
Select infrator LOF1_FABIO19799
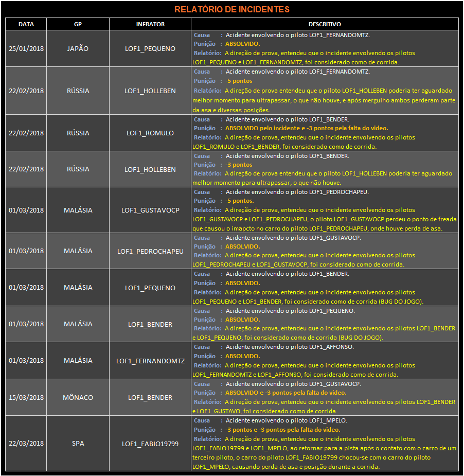(150, 444)
